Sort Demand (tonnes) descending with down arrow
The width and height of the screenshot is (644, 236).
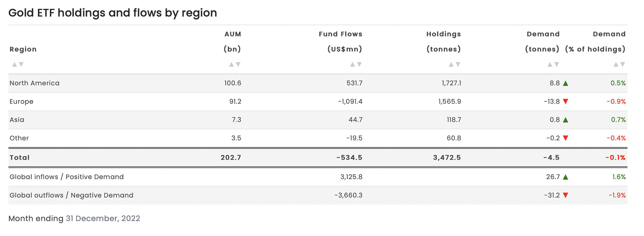click(557, 65)
